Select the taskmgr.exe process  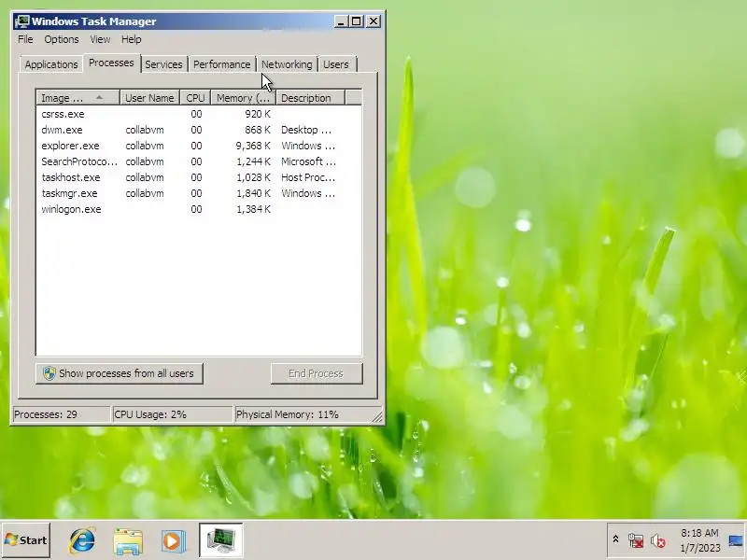[199, 193]
